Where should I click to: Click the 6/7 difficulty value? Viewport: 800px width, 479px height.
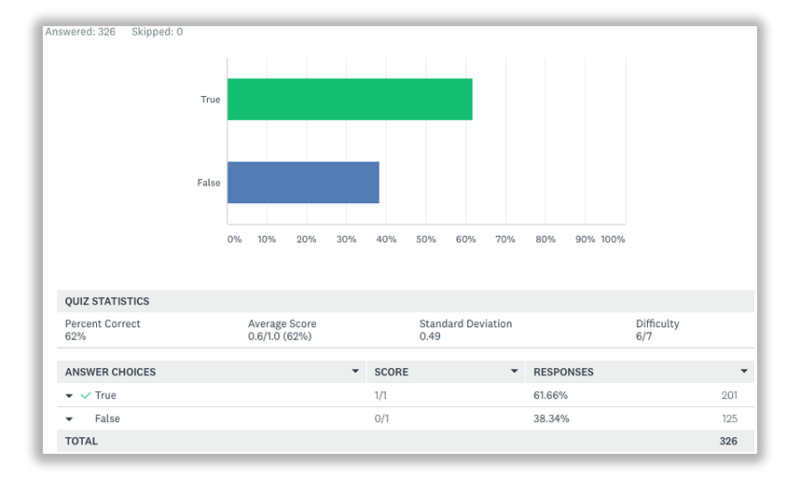643,336
